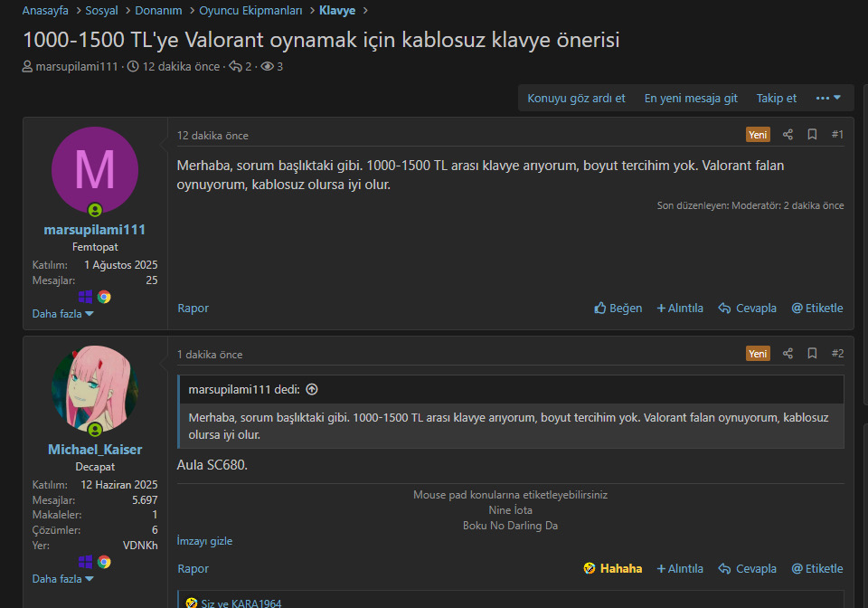
Task: Hide signature with İmzayı gizle
Action: click(x=204, y=541)
